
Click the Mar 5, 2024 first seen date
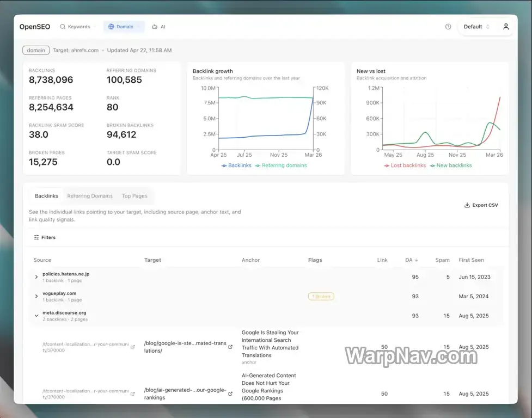coord(474,296)
